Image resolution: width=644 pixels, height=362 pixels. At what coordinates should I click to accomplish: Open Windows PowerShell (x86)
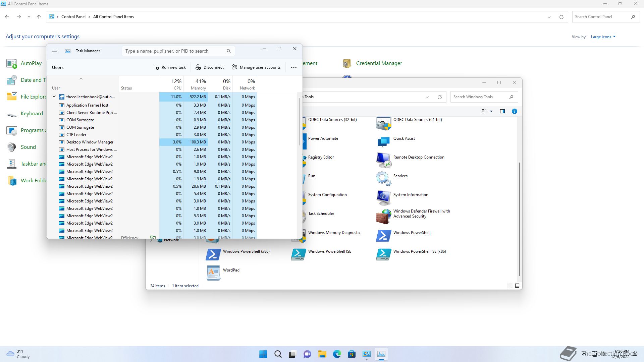point(238,254)
